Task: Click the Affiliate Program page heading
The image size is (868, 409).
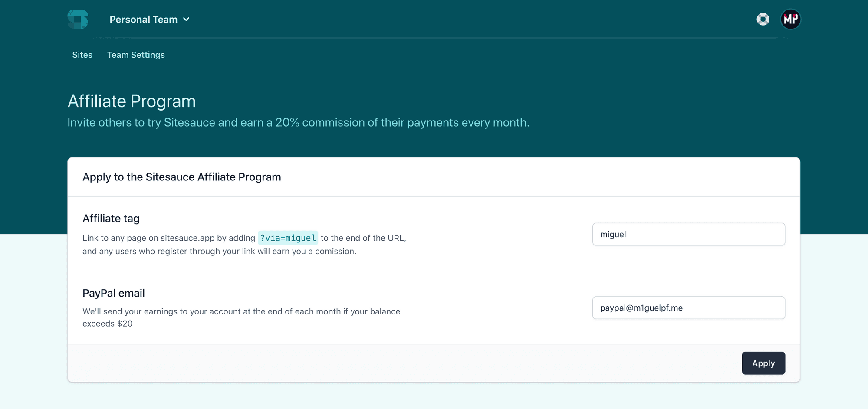Action: (132, 101)
